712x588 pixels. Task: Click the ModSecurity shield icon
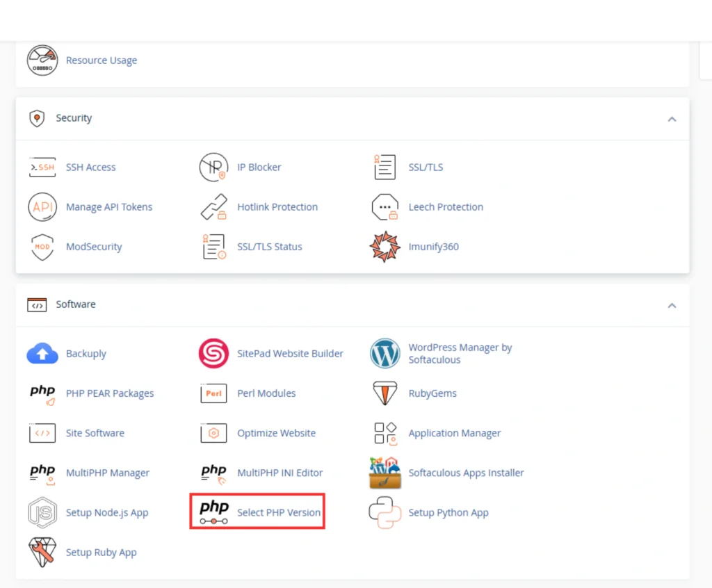pyautogui.click(x=42, y=247)
